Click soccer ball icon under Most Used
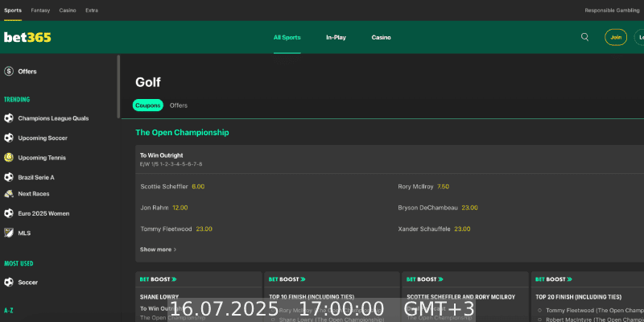The image size is (644, 322). [x=9, y=283]
